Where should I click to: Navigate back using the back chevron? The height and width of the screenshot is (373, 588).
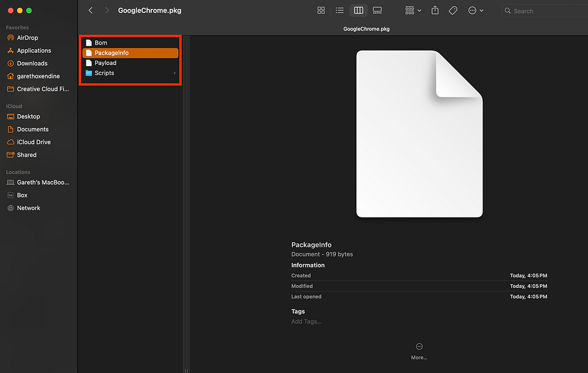91,10
